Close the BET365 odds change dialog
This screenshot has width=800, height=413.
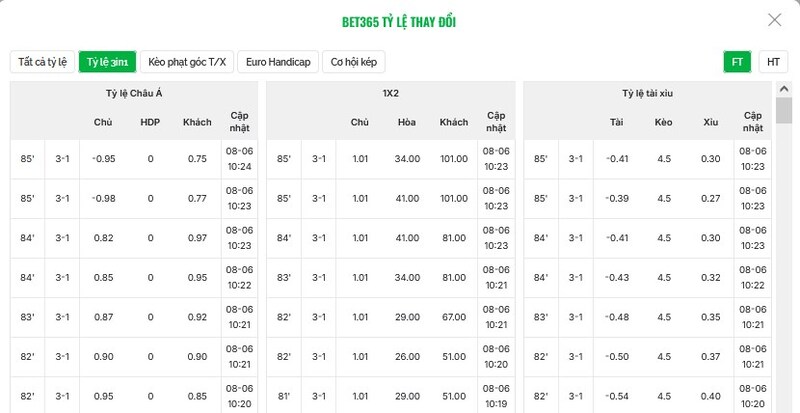774,20
